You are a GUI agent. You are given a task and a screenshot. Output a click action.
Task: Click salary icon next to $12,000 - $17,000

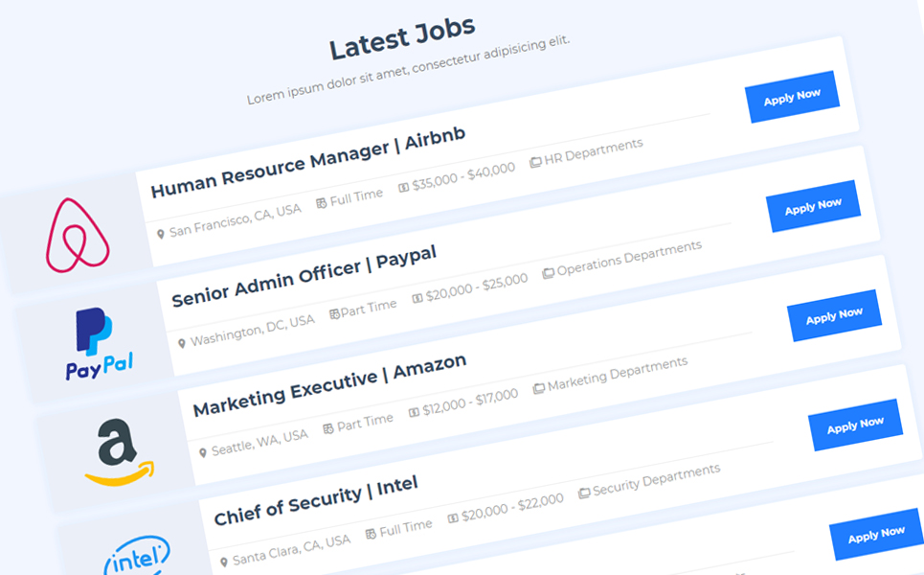pyautogui.click(x=414, y=412)
